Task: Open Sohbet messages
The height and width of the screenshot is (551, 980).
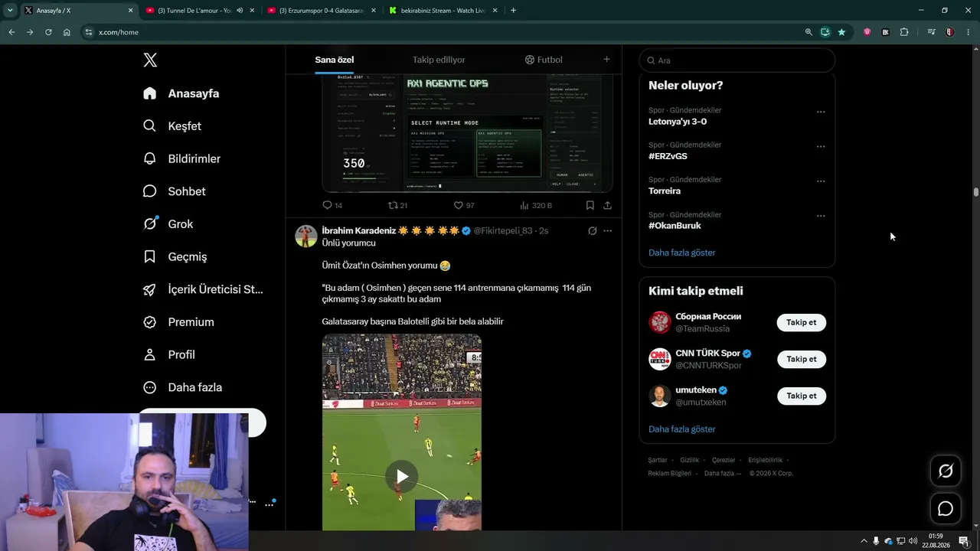Action: [175, 191]
